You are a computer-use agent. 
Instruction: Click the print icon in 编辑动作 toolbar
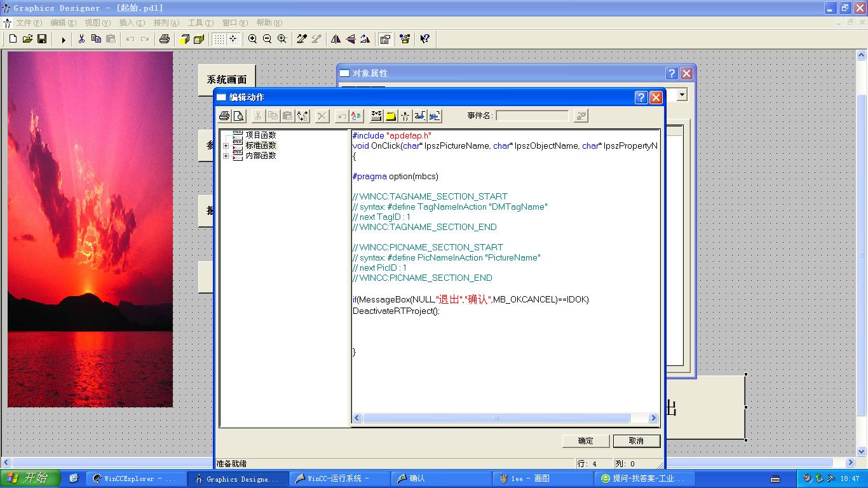coord(224,116)
